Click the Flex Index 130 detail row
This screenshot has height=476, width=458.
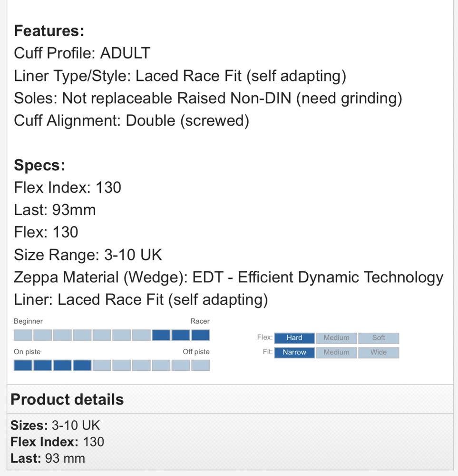[58, 442]
